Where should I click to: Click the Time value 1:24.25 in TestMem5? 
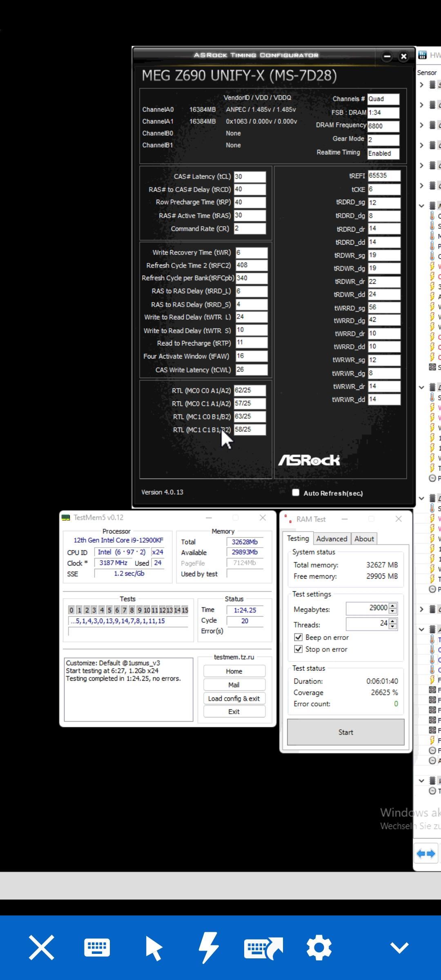(245, 610)
